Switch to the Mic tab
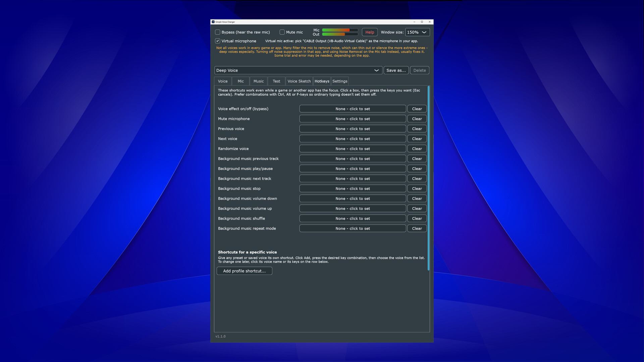The height and width of the screenshot is (362, 644). point(240,81)
